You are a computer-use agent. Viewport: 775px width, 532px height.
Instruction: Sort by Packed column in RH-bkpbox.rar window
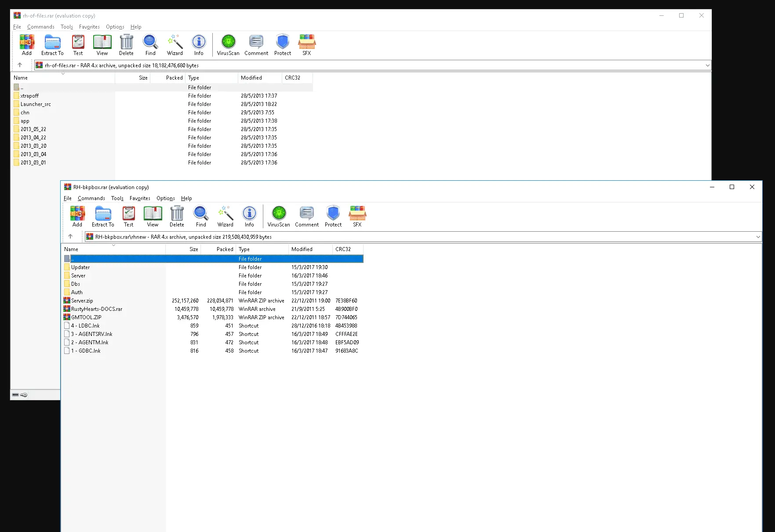click(218, 249)
